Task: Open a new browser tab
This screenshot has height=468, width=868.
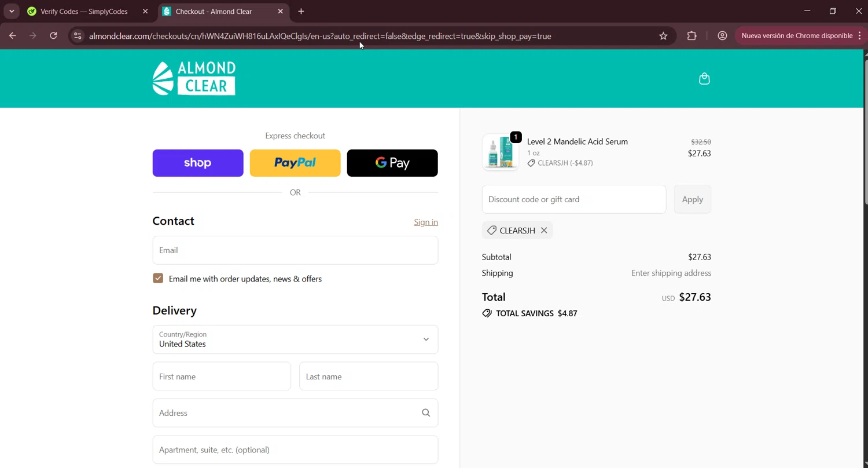Action: [301, 11]
